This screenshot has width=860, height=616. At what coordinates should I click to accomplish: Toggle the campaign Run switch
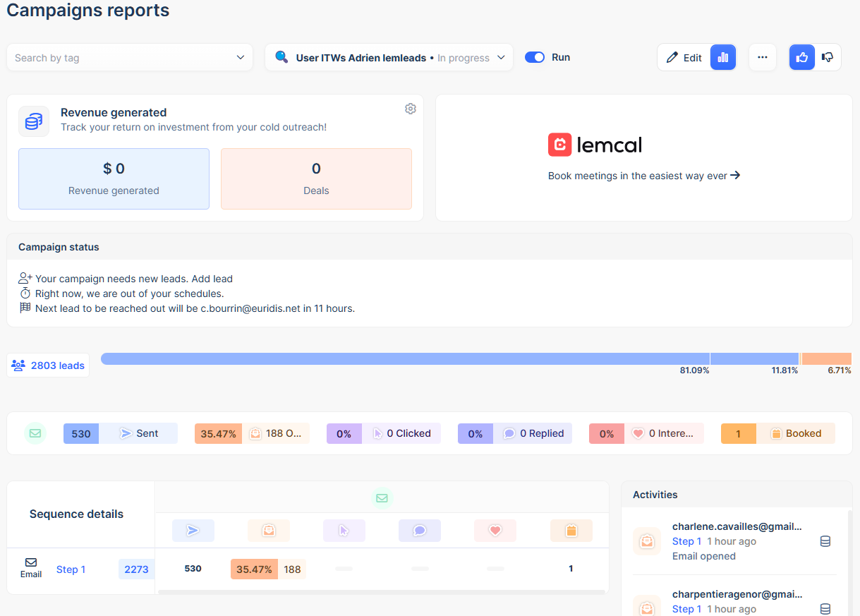[x=535, y=58]
